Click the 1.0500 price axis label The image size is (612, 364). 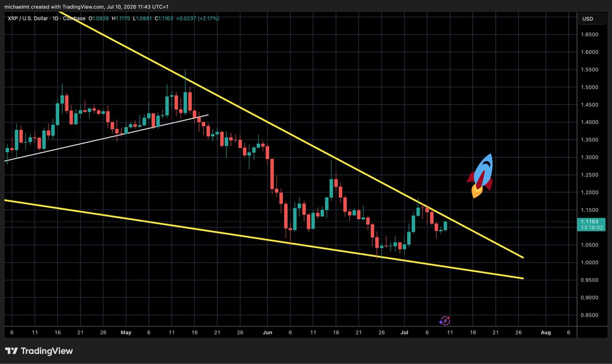tap(590, 245)
